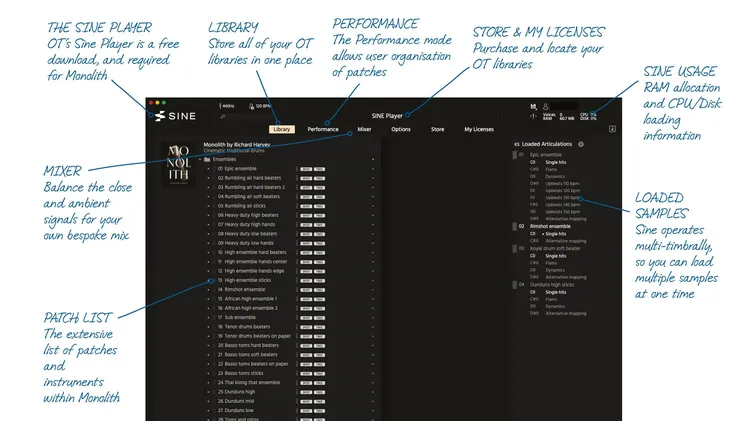
Task: Select patch 07 Heavy duty high hands
Action: 246,224
